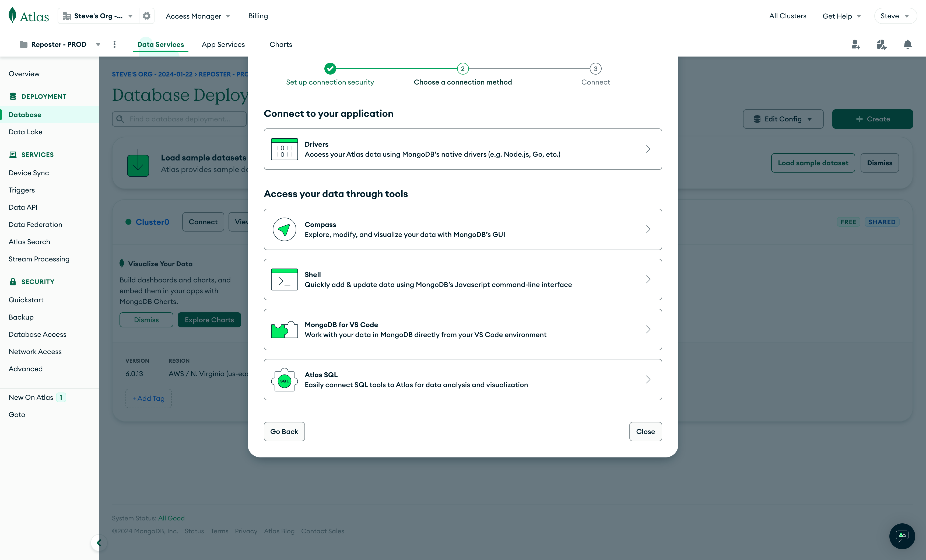Open Shell option via chevron

(x=648, y=279)
